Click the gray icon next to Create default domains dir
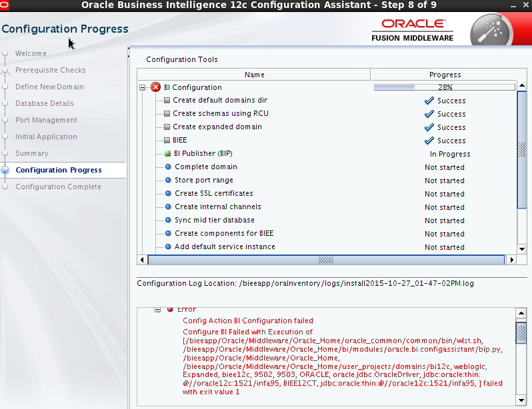This screenshot has height=409, width=532. pos(167,101)
